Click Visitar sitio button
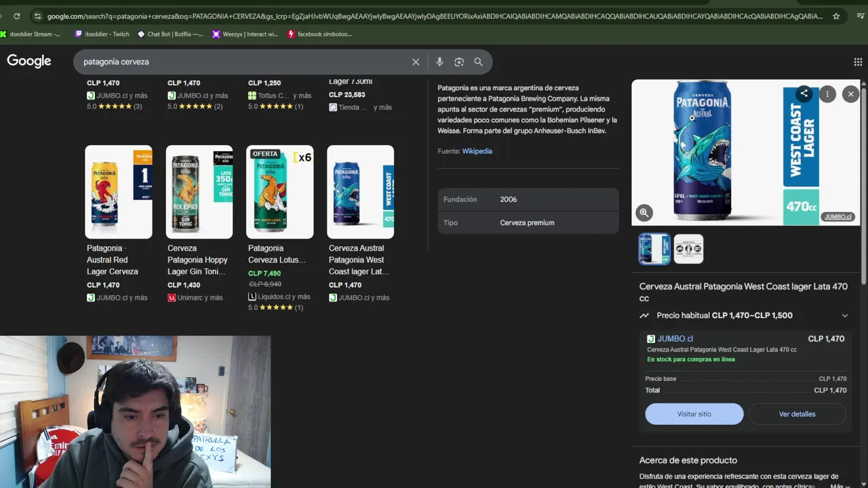Image resolution: width=868 pixels, height=488 pixels. click(x=694, y=414)
